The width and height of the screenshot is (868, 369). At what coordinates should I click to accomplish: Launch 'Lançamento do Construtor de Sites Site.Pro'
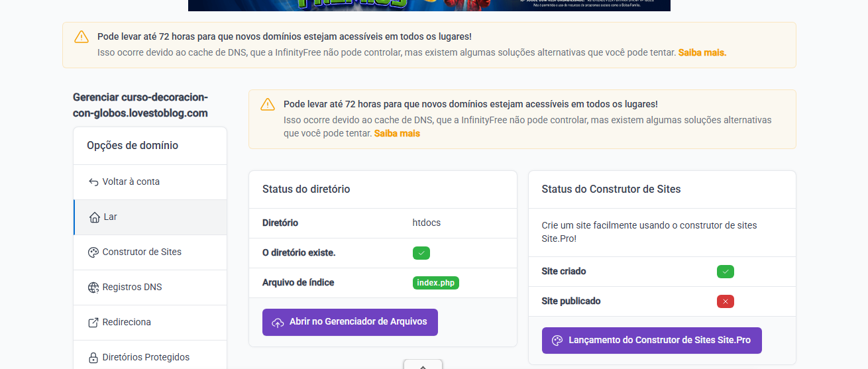pyautogui.click(x=651, y=341)
